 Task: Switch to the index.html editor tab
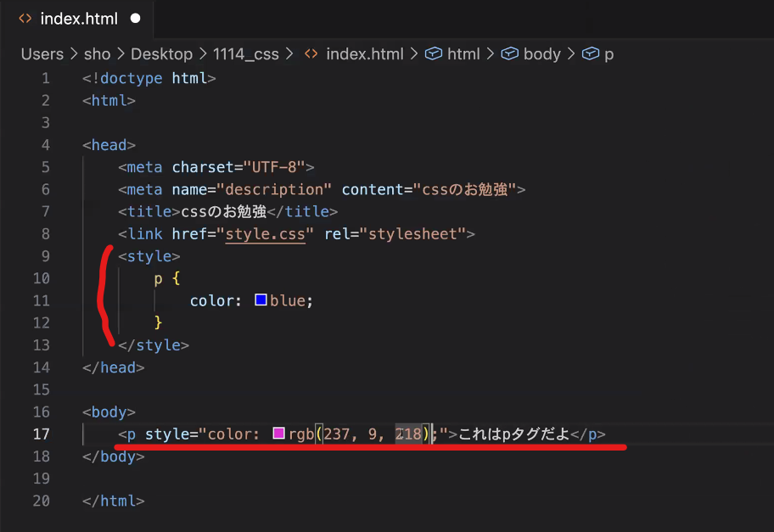tap(79, 19)
